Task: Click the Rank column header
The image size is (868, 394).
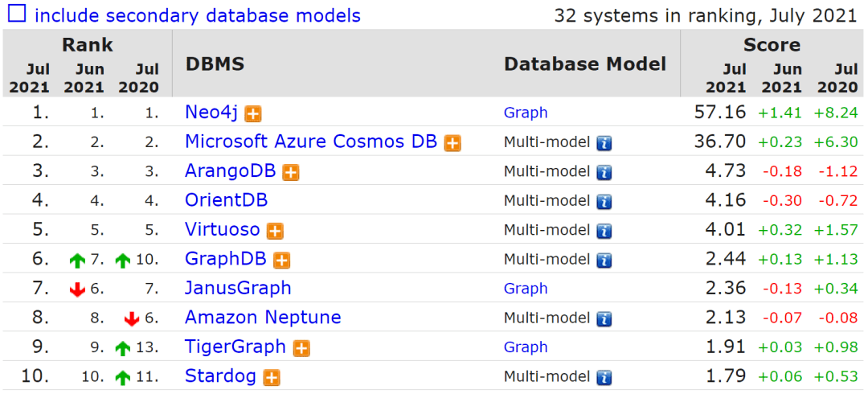Action: [x=88, y=45]
